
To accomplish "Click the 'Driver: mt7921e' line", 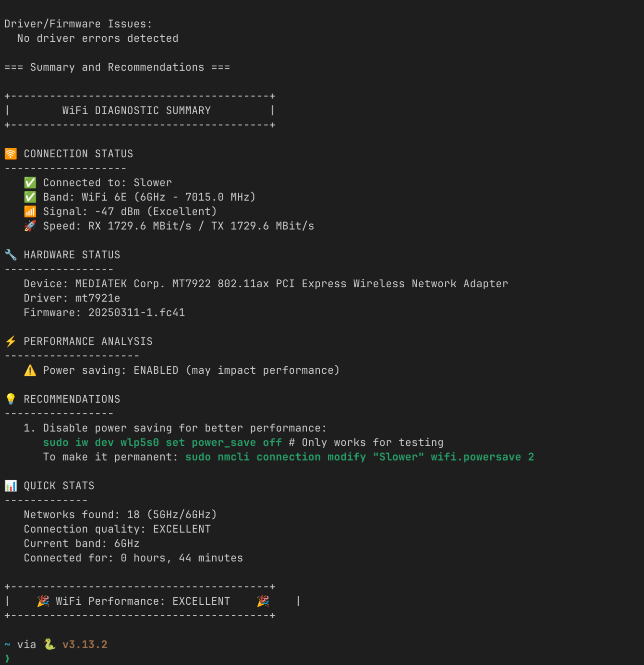I will point(72,298).
